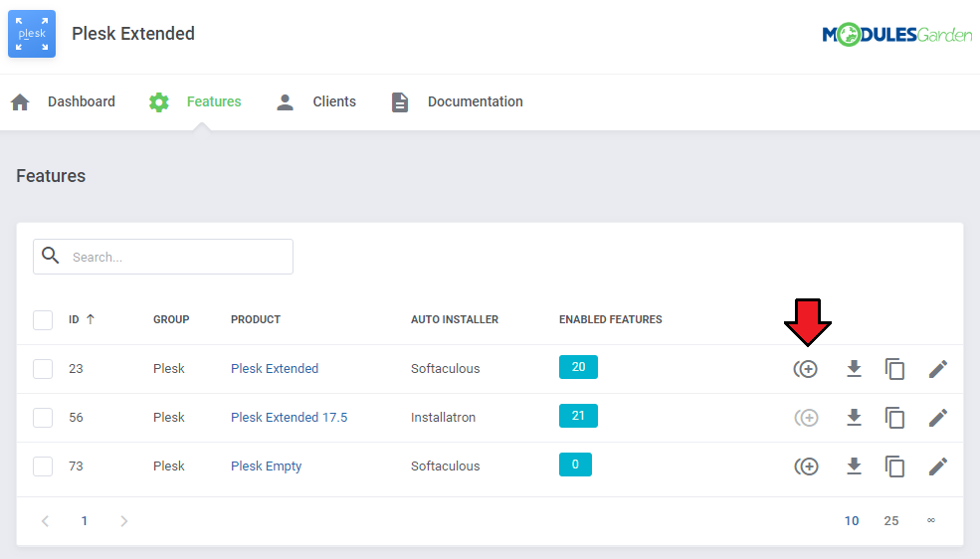The height and width of the screenshot is (559, 980).
Task: Show unlimited entries per page
Action: 931,520
